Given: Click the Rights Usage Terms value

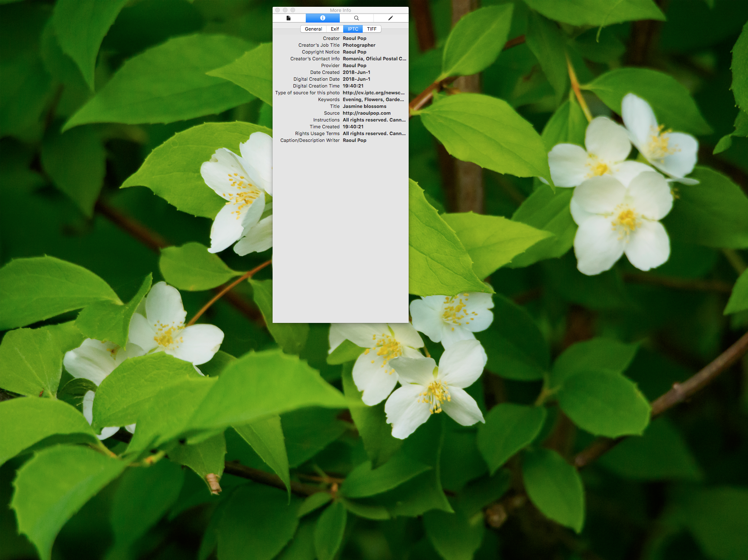Looking at the screenshot, I should point(374,133).
